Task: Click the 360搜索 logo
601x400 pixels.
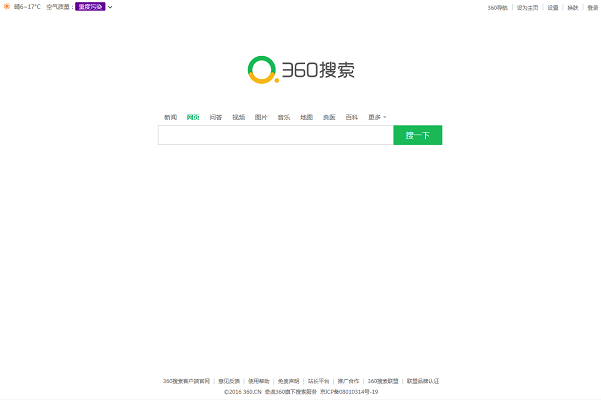Action: (x=301, y=70)
